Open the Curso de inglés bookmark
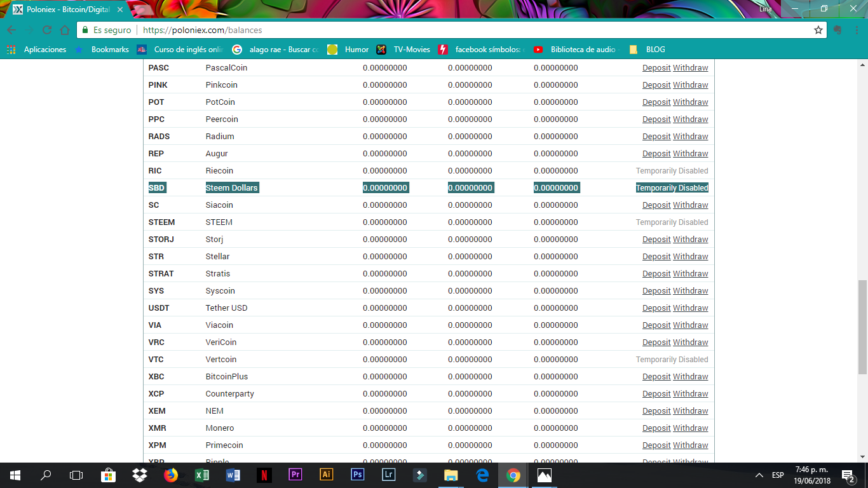The width and height of the screenshot is (868, 488). [x=180, y=50]
